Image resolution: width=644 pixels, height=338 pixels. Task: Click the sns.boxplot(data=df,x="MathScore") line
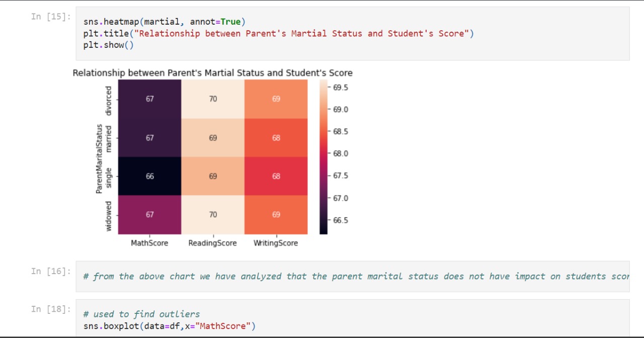pos(170,326)
